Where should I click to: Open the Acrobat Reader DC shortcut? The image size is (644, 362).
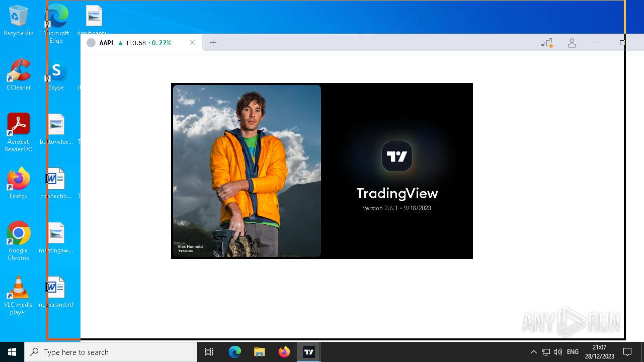click(x=19, y=133)
